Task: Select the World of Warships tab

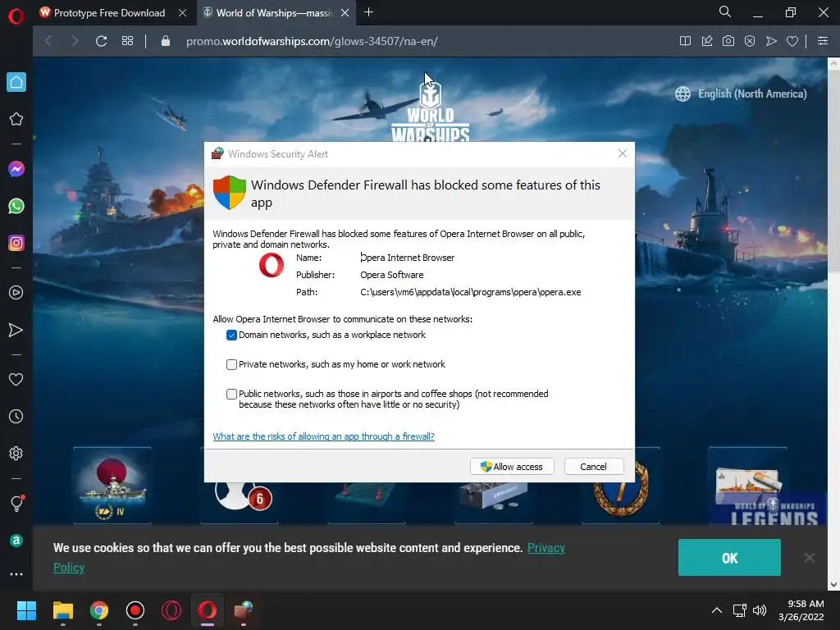Action: pos(275,13)
